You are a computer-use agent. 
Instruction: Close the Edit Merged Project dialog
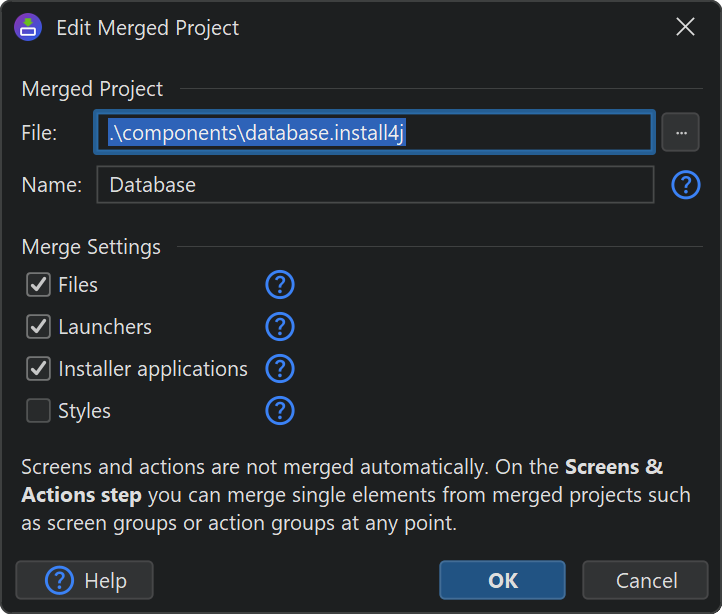pyautogui.click(x=685, y=27)
